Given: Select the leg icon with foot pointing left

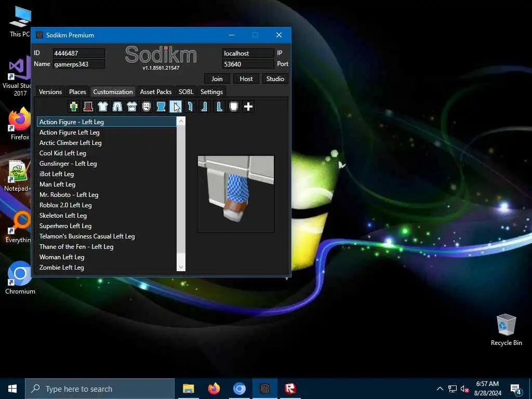Looking at the screenshot, I should (x=205, y=107).
